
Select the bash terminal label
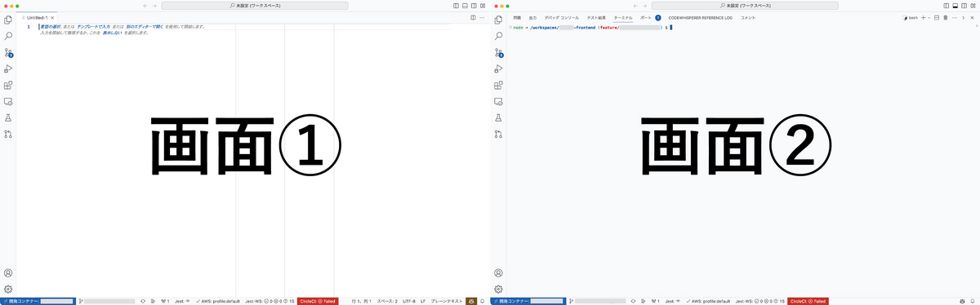(910, 17)
